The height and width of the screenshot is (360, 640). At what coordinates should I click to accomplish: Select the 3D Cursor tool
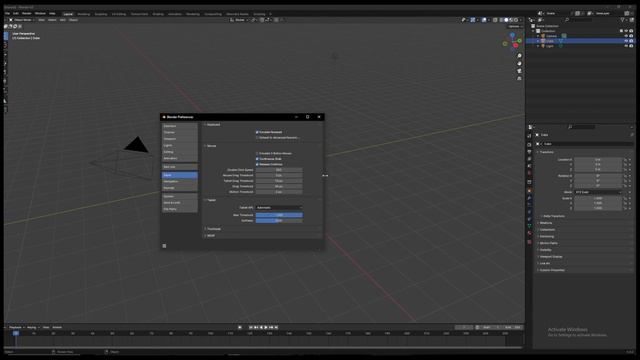click(x=6, y=45)
